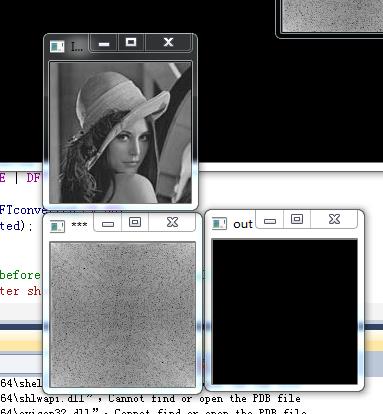
Task: Maximize the Lena image window
Action: point(131,42)
